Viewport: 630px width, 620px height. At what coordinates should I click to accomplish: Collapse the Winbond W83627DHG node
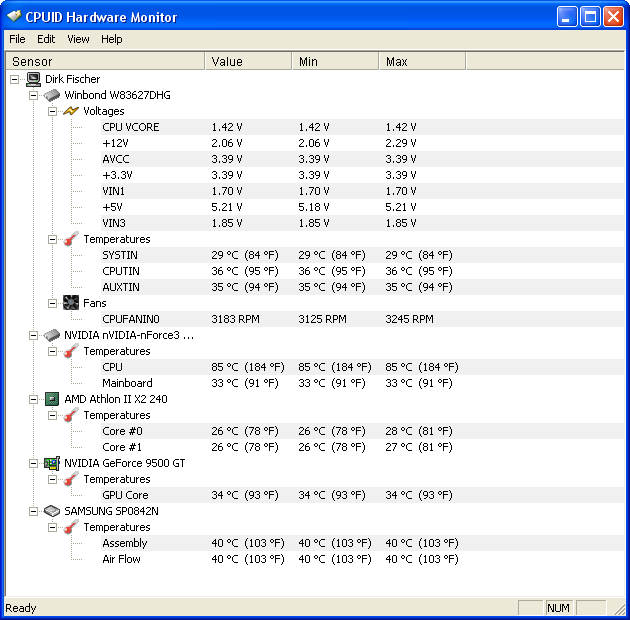pos(34,96)
